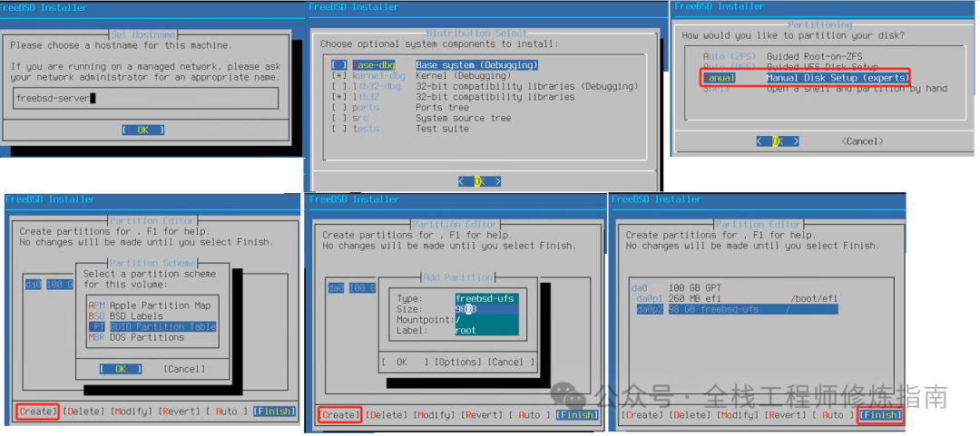Viewport: 980px width, 436px height.
Task: Choose APM Apple Partition Map scheme
Action: coord(149,305)
